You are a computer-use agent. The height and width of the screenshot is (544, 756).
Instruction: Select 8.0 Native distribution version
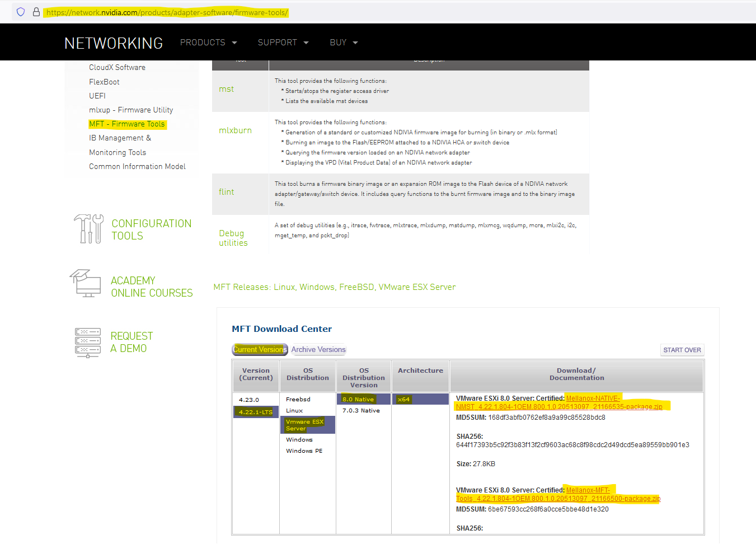[x=364, y=399]
